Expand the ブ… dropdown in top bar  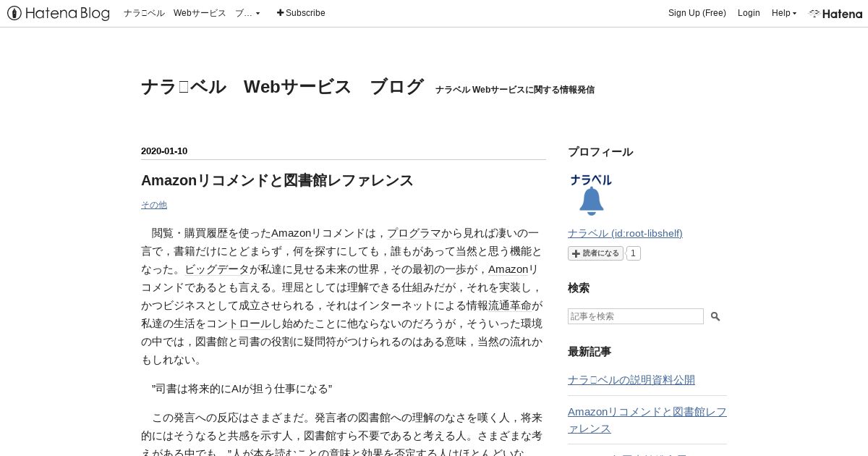(x=247, y=13)
